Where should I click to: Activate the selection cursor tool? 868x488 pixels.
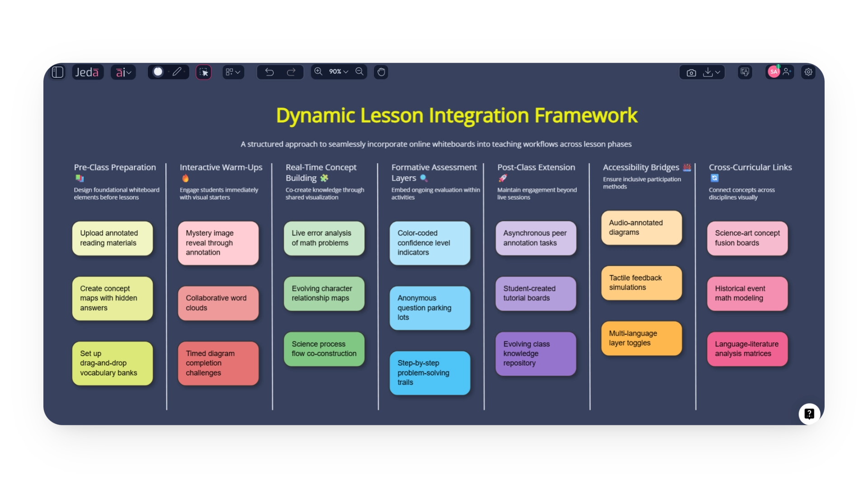(x=203, y=72)
